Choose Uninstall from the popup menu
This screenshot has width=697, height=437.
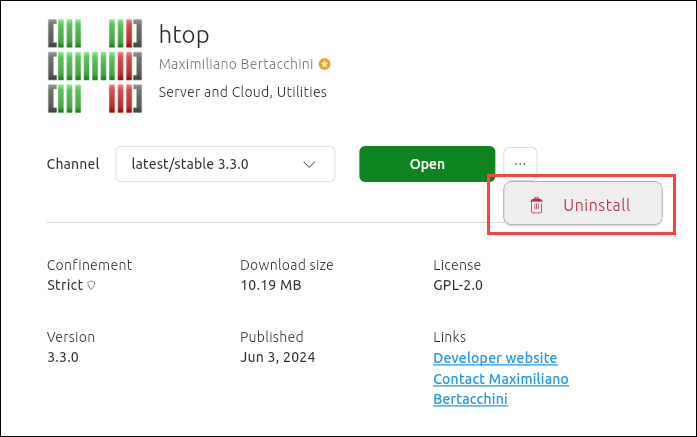pyautogui.click(x=583, y=204)
